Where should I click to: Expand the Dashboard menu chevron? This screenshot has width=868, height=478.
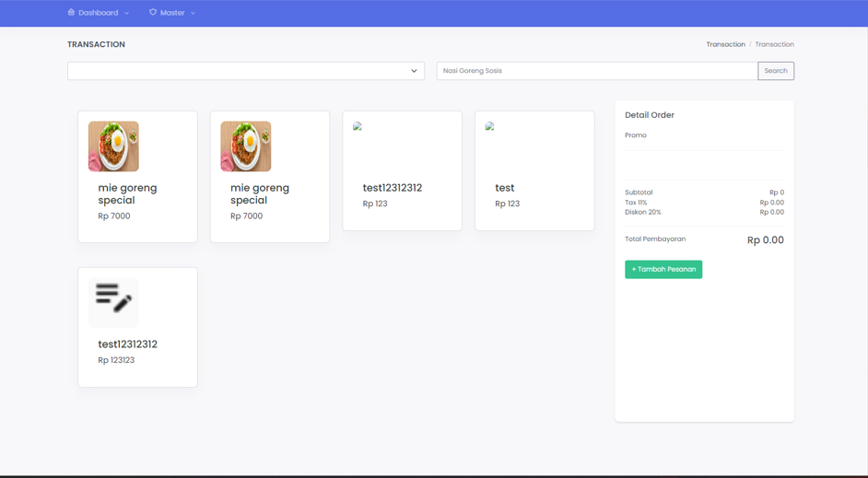point(127,14)
